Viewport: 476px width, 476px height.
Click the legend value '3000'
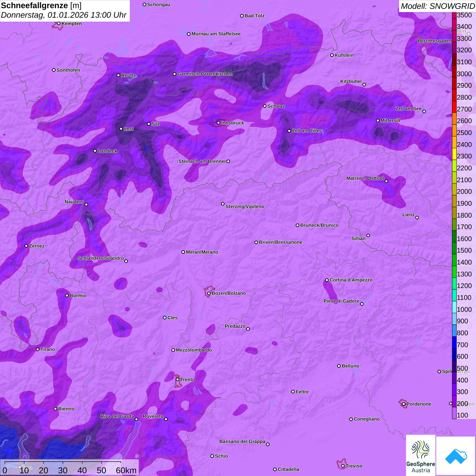click(x=464, y=74)
